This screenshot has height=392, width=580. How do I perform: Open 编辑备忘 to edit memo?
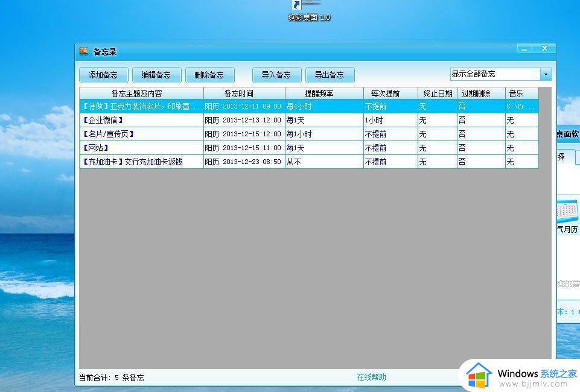(x=156, y=75)
